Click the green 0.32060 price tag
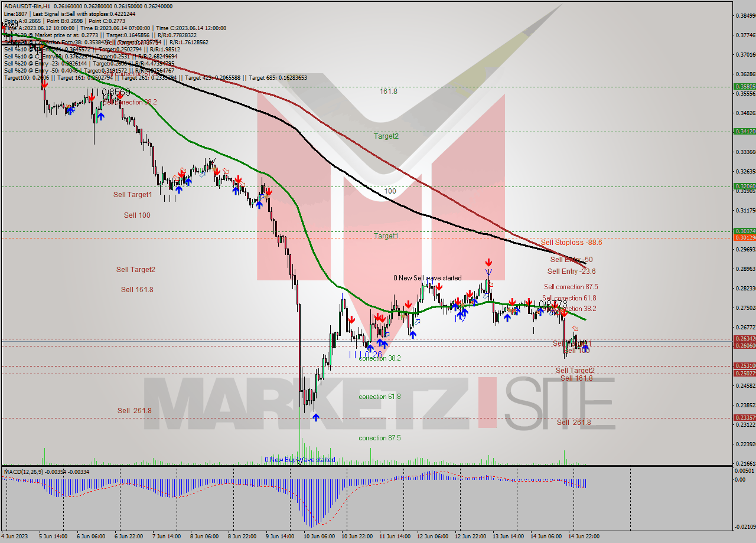The height and width of the screenshot is (543, 756). 744,186
